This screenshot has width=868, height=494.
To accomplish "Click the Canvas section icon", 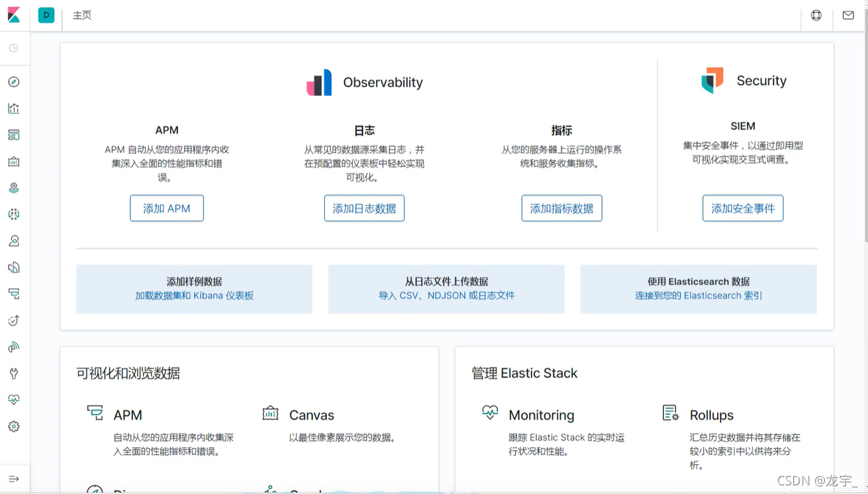I will [x=271, y=413].
